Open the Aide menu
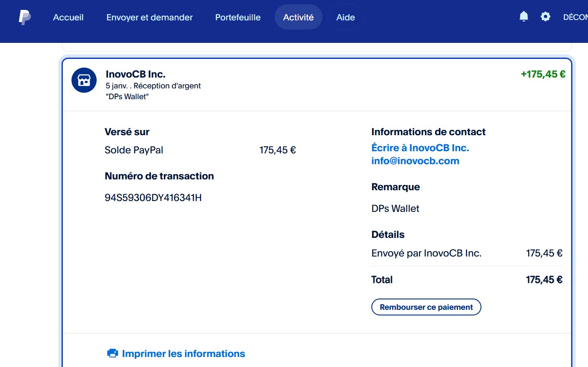 coord(345,17)
